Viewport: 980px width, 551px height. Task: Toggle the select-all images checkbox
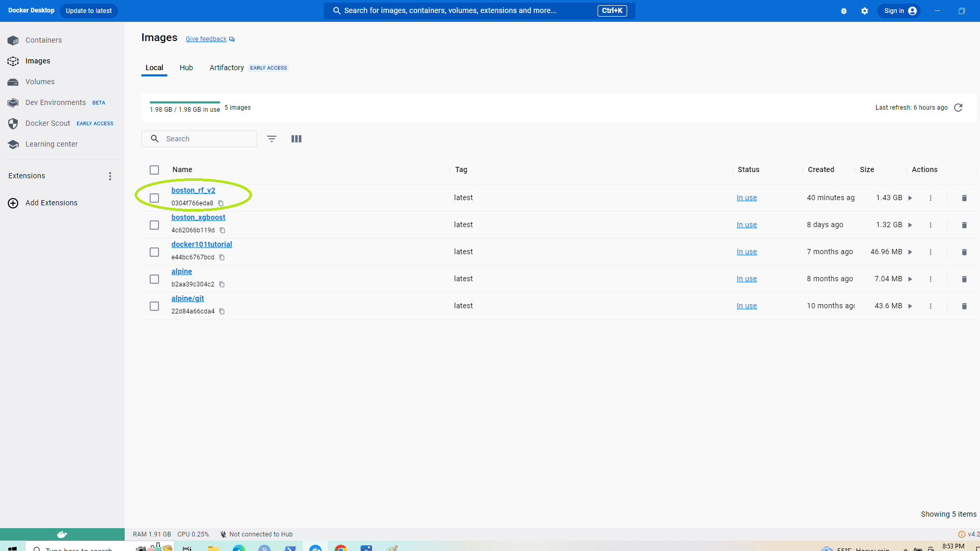(154, 170)
